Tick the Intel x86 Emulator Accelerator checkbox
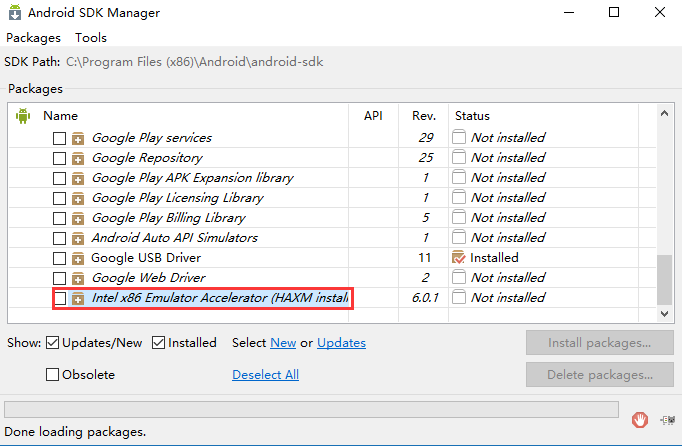The height and width of the screenshot is (446, 682). (60, 298)
